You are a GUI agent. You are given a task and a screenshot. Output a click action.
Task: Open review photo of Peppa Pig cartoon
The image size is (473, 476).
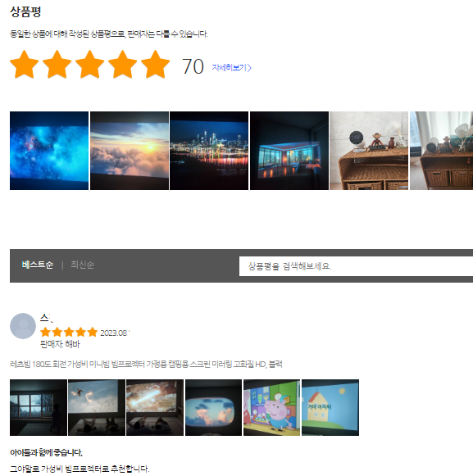pos(271,407)
